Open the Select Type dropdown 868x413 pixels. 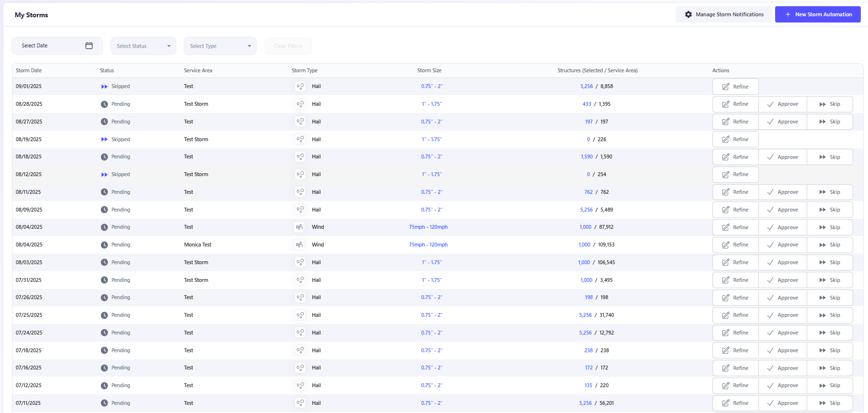click(x=220, y=46)
